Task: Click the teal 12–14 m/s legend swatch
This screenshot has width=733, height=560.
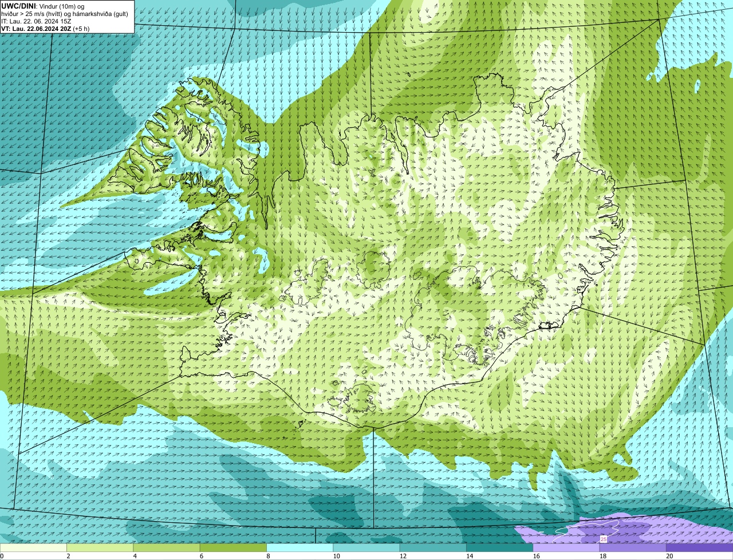Action: [x=434, y=547]
